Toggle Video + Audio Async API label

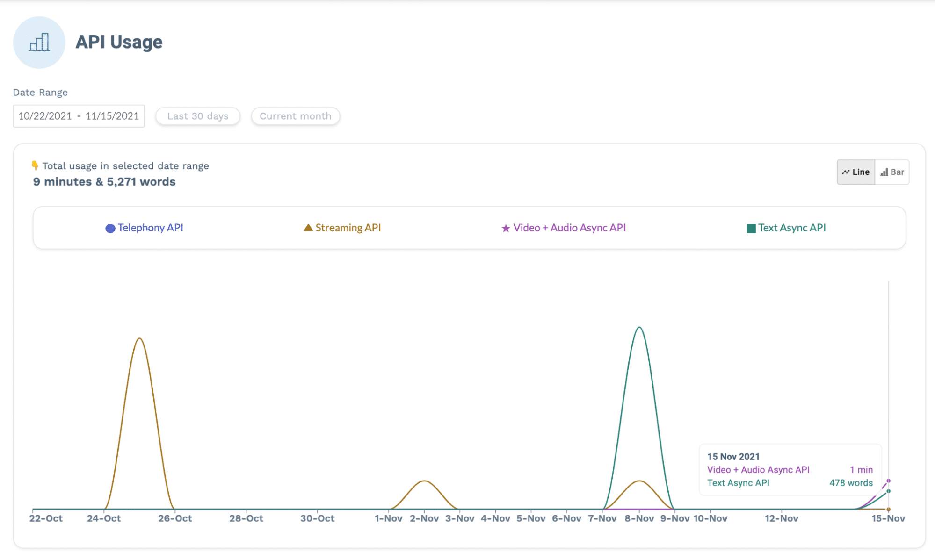click(x=569, y=228)
